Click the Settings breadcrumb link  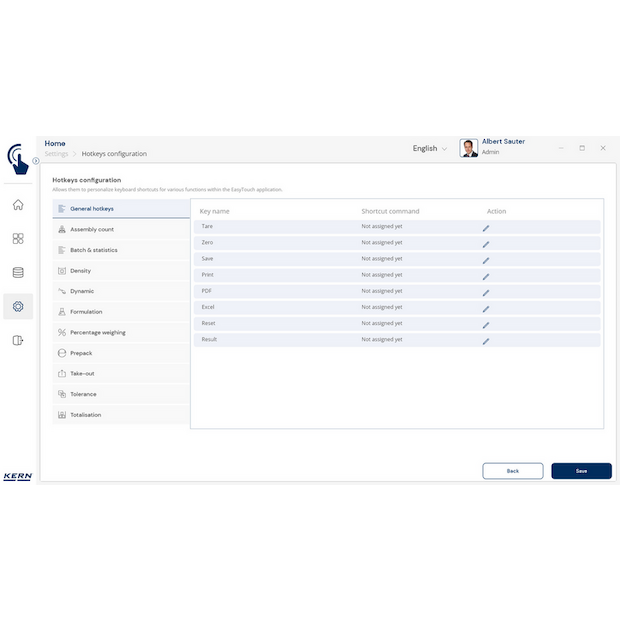(x=56, y=154)
